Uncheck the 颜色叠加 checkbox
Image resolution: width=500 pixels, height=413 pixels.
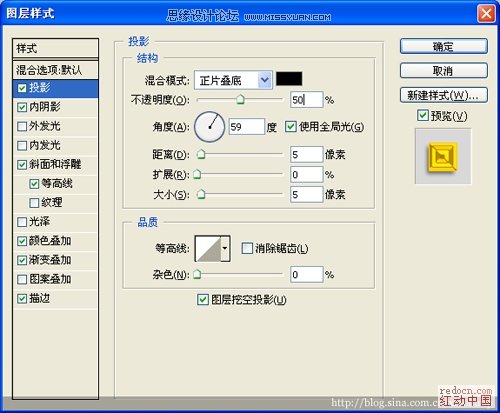[x=22, y=241]
